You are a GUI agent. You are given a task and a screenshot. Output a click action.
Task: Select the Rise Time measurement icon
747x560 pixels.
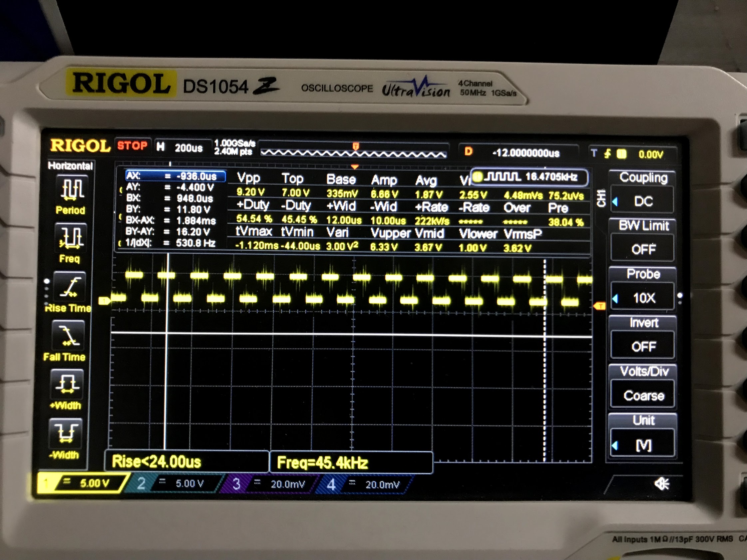point(69,287)
